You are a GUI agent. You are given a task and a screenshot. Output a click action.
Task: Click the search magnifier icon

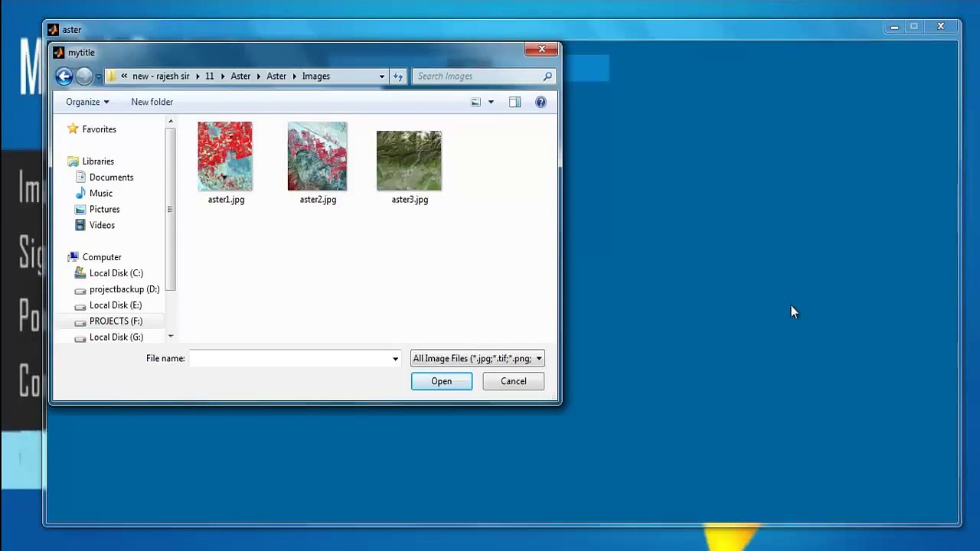[x=547, y=76]
